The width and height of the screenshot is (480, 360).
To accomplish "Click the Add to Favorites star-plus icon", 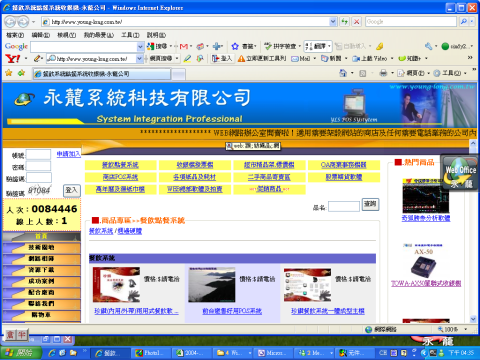I will pyautogui.click(x=21, y=73).
